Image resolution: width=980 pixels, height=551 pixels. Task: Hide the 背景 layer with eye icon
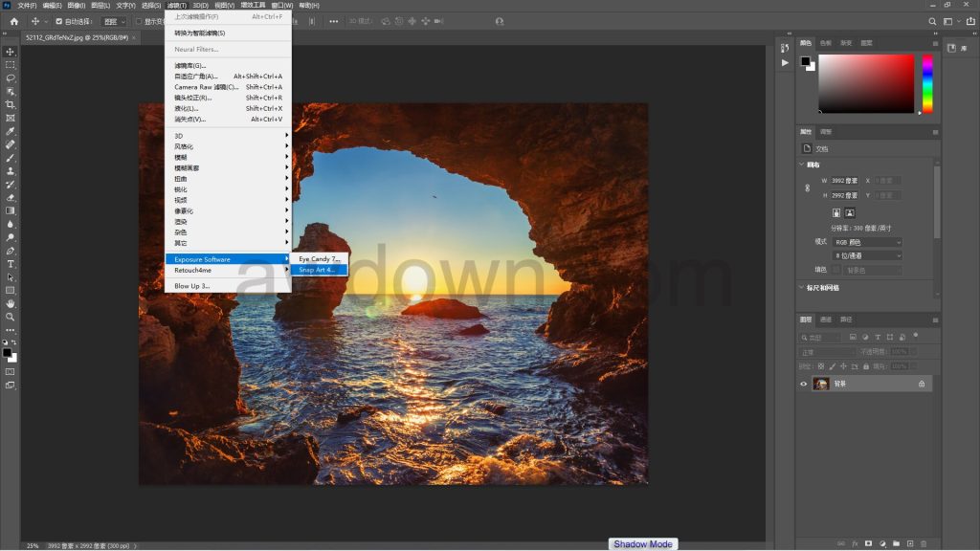pos(804,384)
